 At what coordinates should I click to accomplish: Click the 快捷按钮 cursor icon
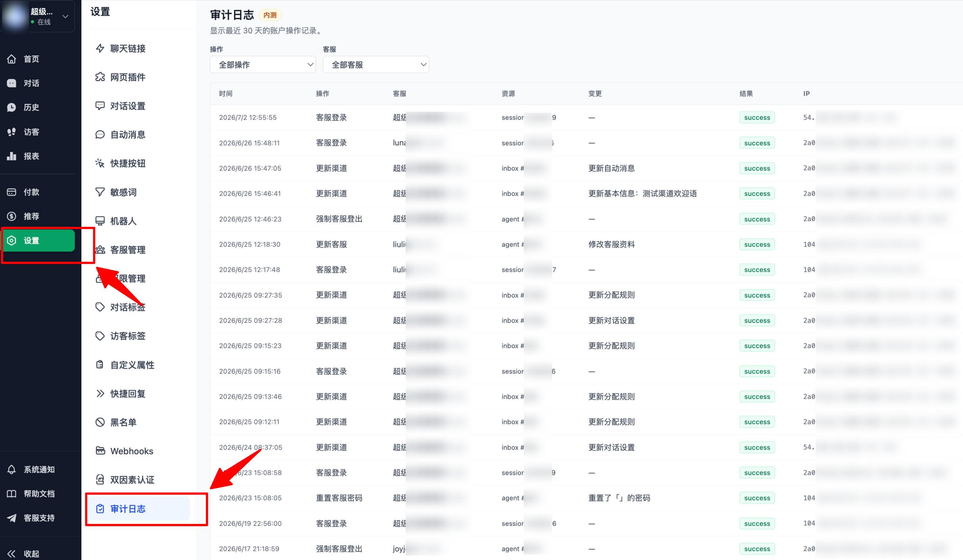(100, 163)
